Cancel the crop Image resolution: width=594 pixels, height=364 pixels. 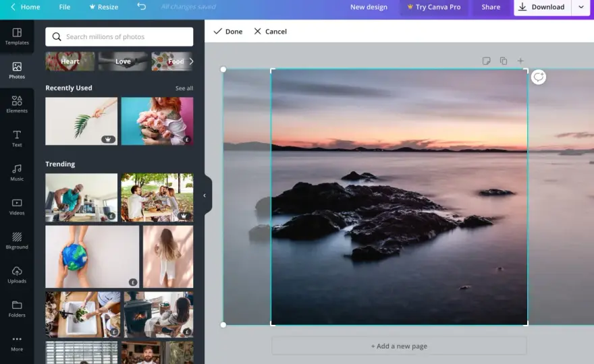(270, 32)
